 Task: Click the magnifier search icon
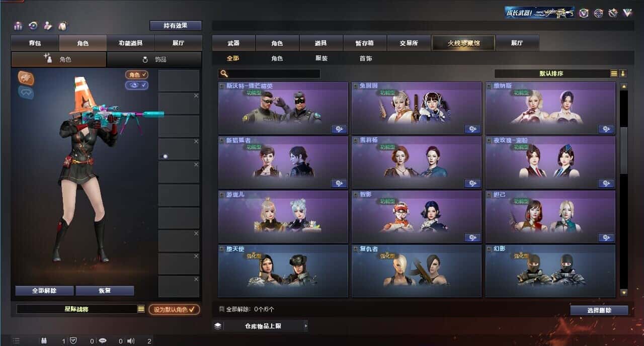[x=223, y=74]
